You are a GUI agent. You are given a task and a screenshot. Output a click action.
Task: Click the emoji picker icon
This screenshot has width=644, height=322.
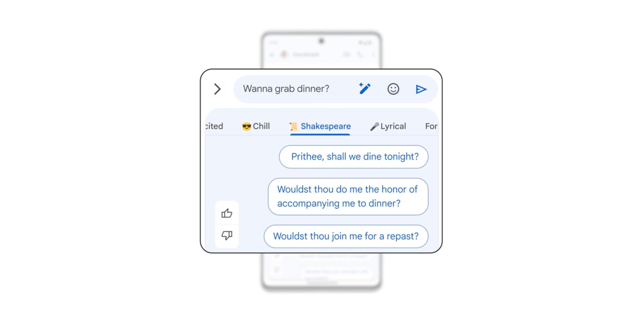point(392,89)
